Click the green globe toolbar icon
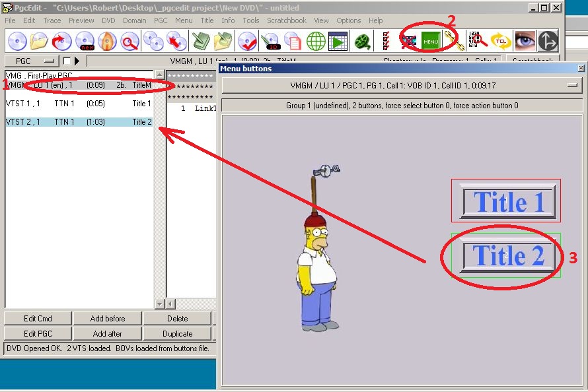588x392 pixels. [x=316, y=41]
